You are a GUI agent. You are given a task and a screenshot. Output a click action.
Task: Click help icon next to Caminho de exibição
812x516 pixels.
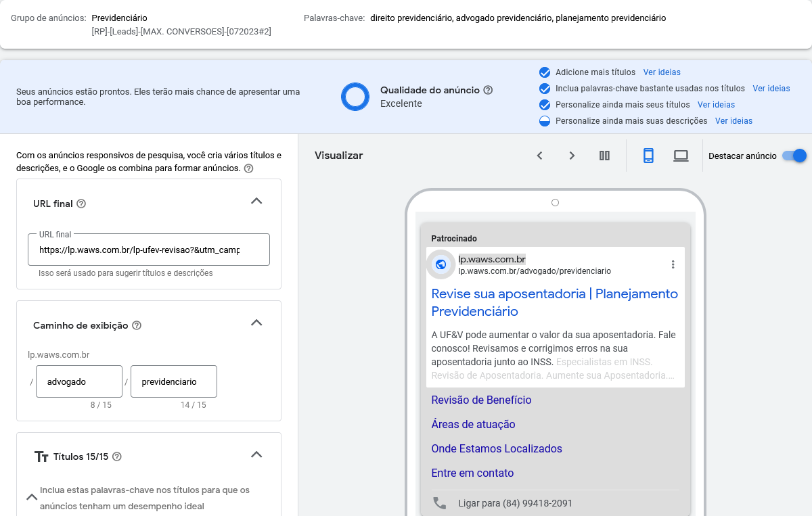pyautogui.click(x=137, y=325)
